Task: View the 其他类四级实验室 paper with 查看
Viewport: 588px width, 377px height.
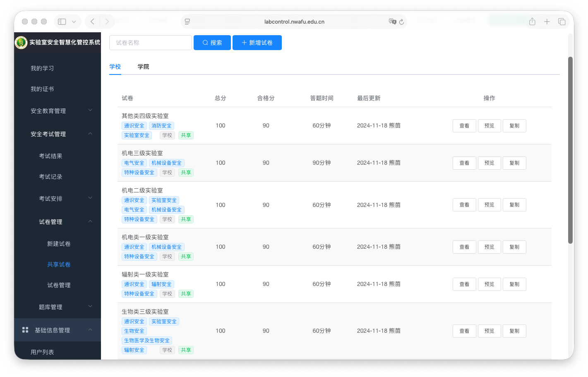Action: [x=464, y=126]
